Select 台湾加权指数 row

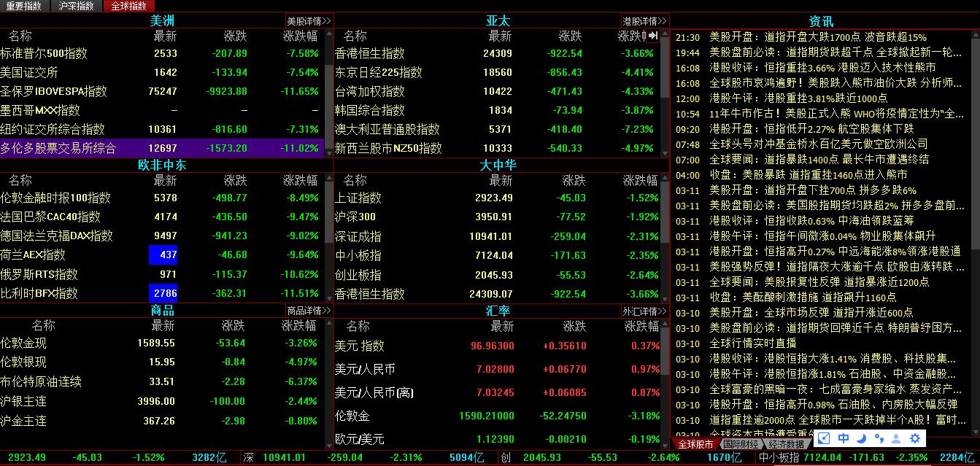[497, 91]
